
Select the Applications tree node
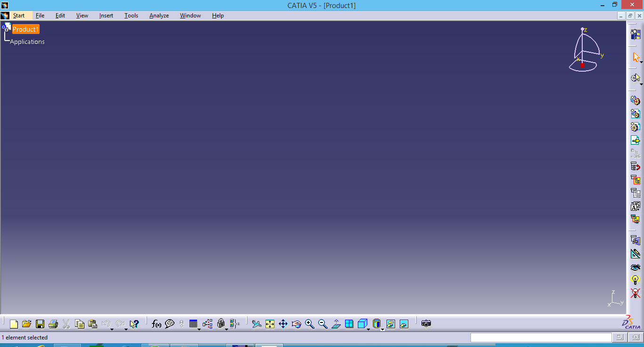27,41
